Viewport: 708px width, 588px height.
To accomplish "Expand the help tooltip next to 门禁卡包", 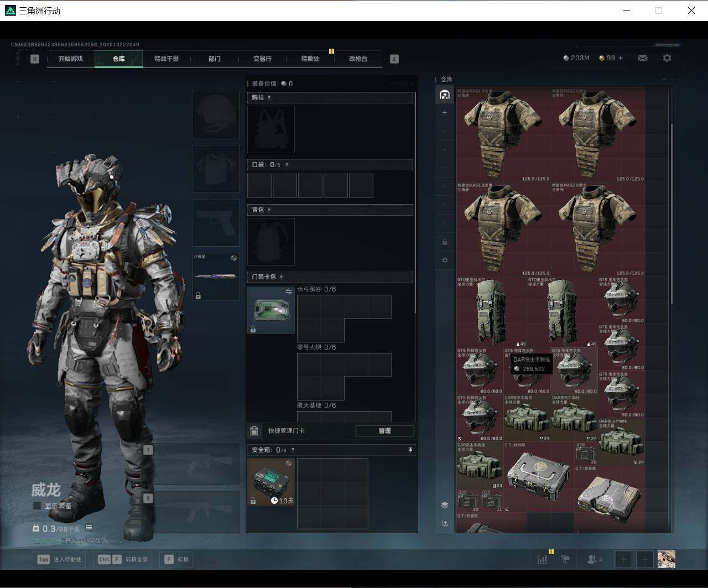I will 282,277.
